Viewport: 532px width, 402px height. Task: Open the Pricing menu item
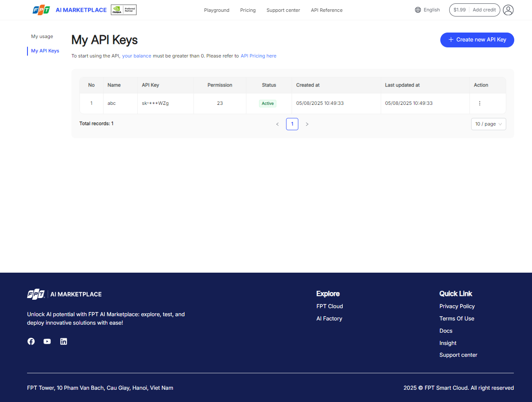point(248,10)
